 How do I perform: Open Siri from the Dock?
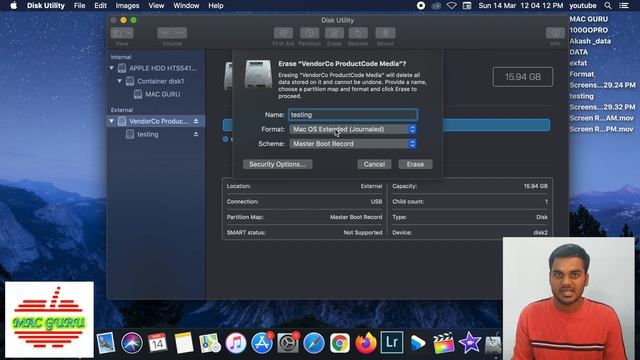coord(131,343)
